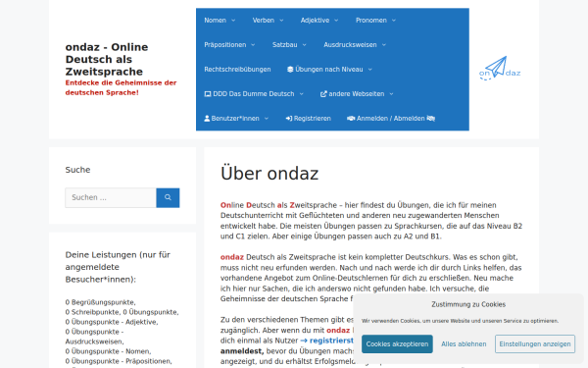Expand chevron next to Übungen nach Niveau
Image resolution: width=588 pixels, height=368 pixels.
[370, 70]
